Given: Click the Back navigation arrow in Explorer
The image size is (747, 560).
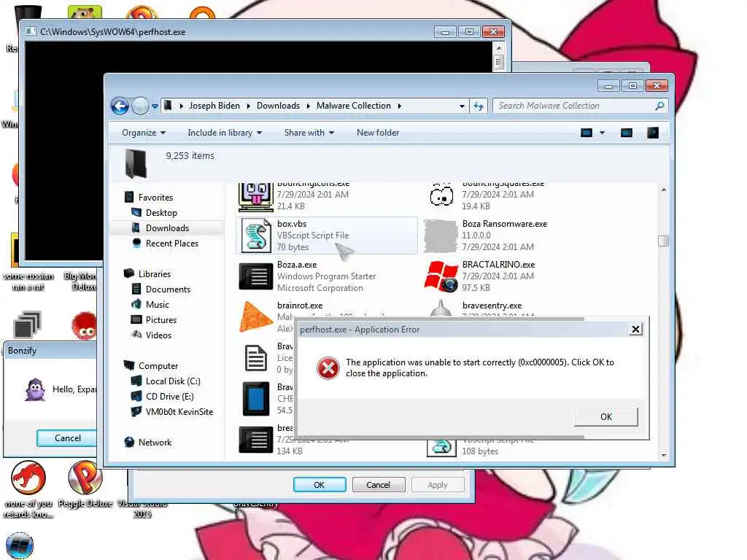Looking at the screenshot, I should [120, 106].
